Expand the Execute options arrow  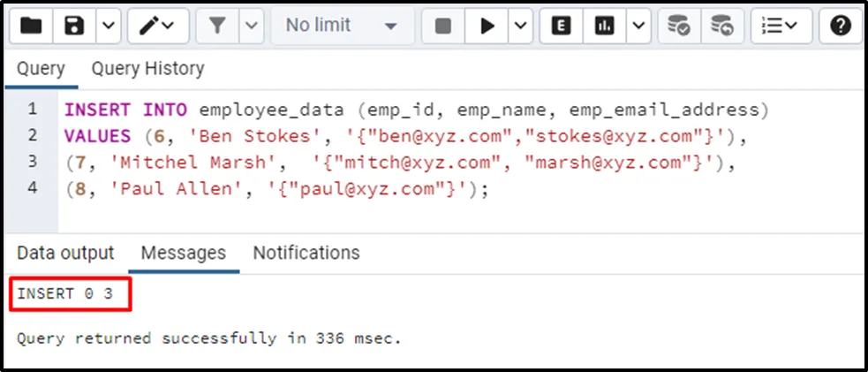point(519,27)
